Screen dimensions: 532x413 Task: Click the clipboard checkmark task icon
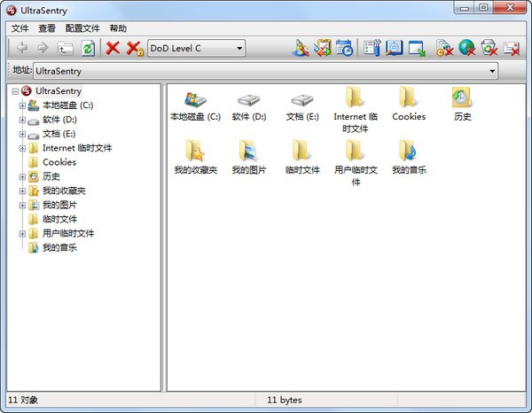pos(323,48)
